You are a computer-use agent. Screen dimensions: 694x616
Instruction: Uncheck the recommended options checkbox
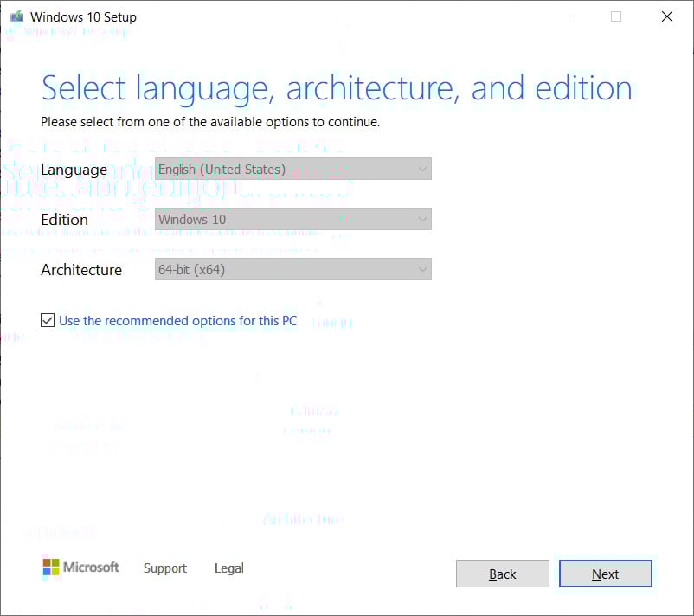[x=48, y=321]
